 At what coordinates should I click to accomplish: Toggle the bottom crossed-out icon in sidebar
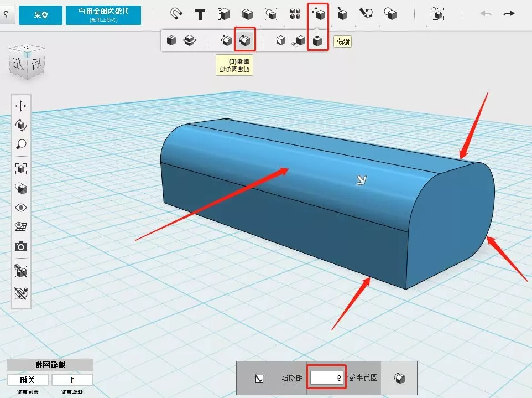[x=20, y=293]
